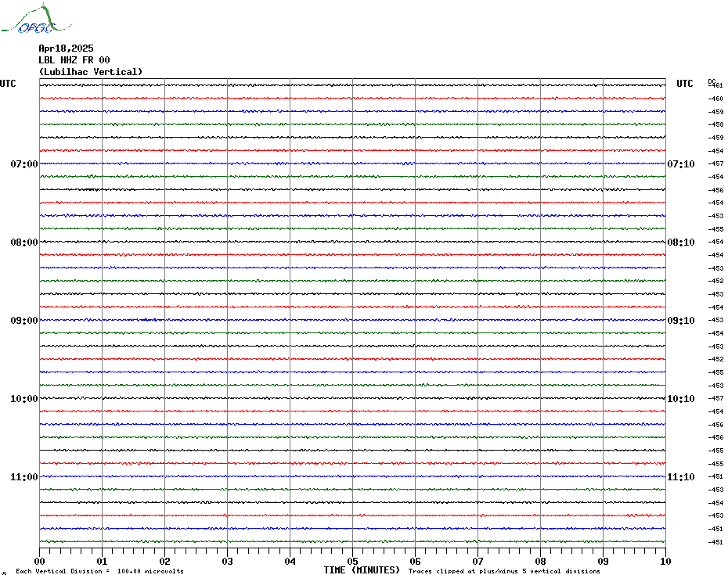Select the 07:00 time marker on left

(x=24, y=164)
